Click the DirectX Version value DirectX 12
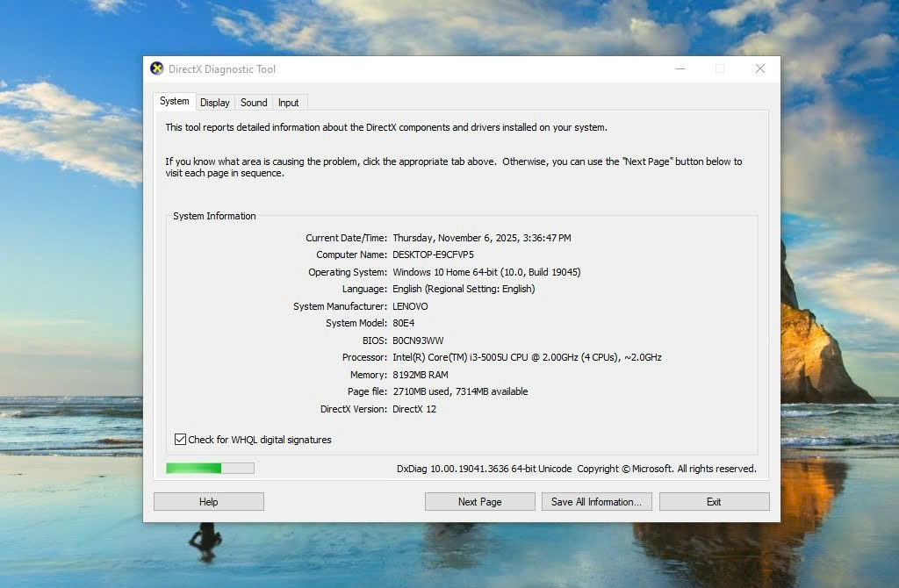 414,409
